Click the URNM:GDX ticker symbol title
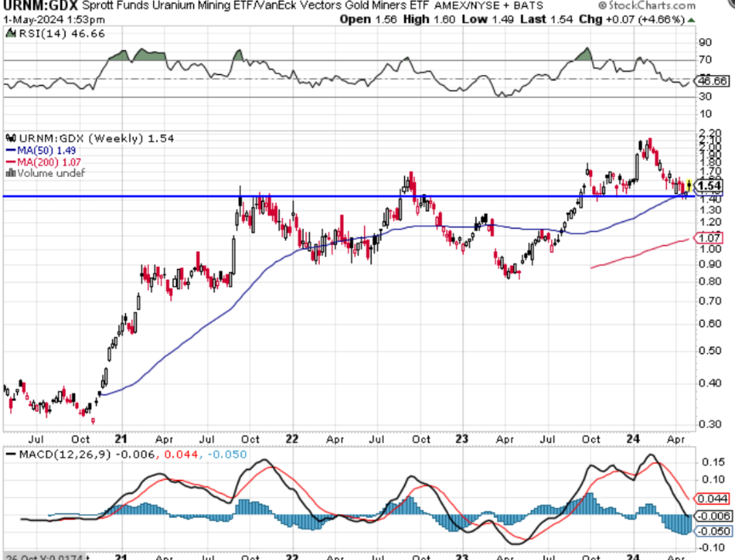735x560 pixels. coord(40,6)
